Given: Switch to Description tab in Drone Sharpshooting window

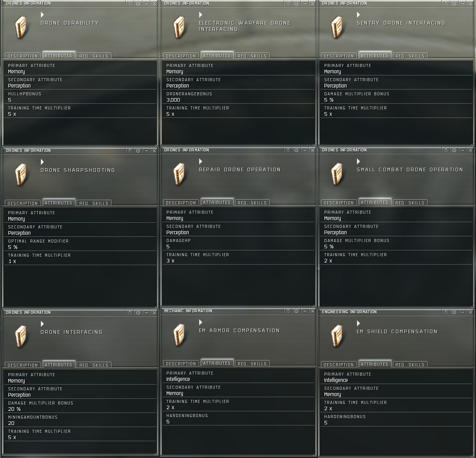Looking at the screenshot, I should pyautogui.click(x=23, y=203).
